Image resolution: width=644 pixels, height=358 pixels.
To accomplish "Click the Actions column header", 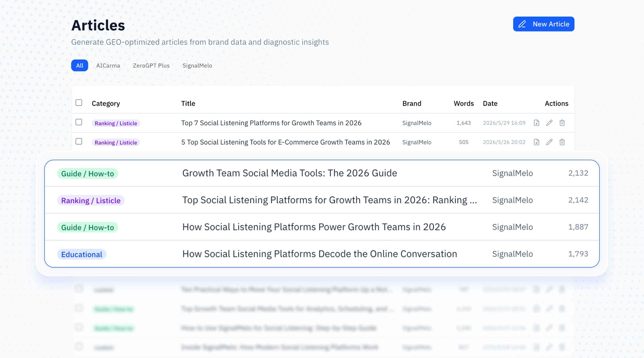I will [557, 103].
